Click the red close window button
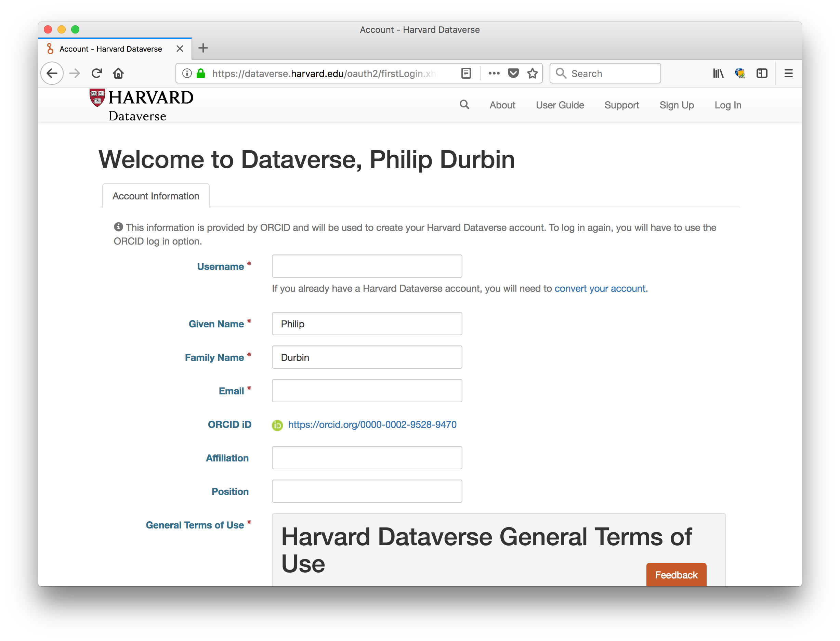The height and width of the screenshot is (641, 840). pos(48,29)
